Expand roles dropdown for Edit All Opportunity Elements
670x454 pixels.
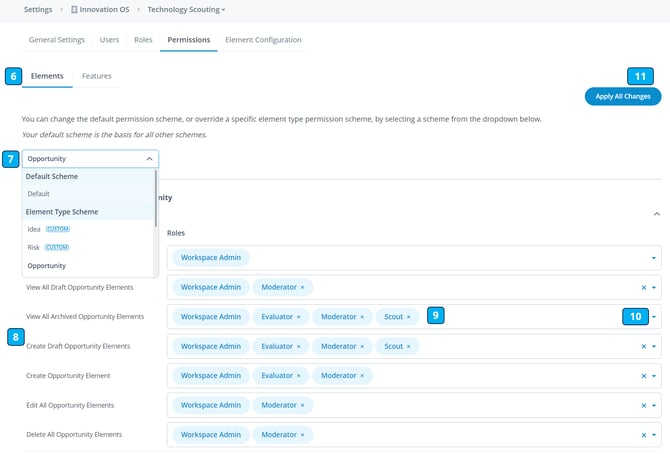point(654,406)
